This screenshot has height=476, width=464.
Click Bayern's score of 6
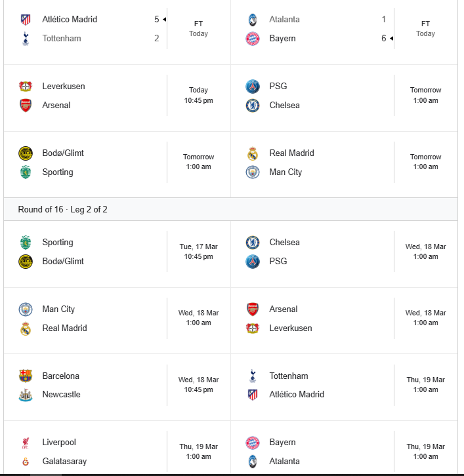[x=383, y=39]
